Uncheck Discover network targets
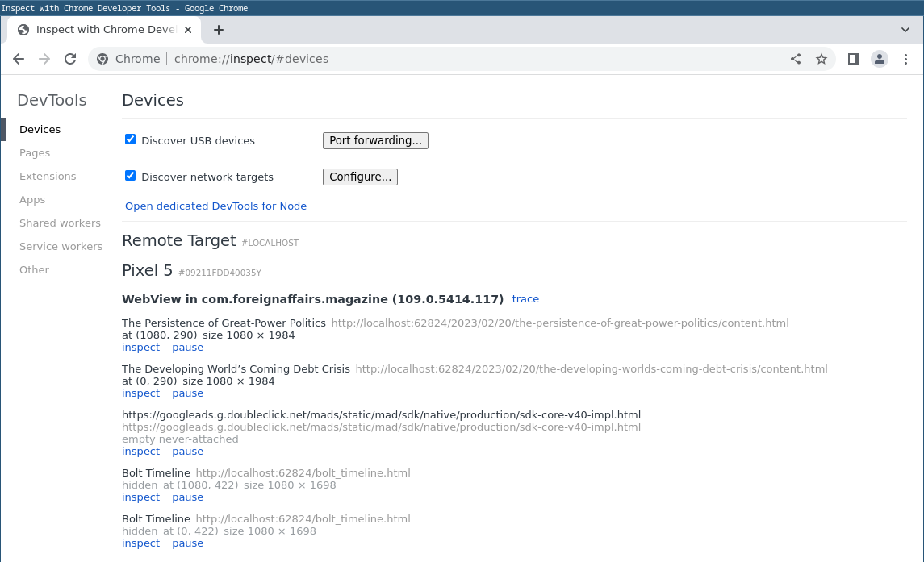The width and height of the screenshot is (924, 562). [130, 175]
